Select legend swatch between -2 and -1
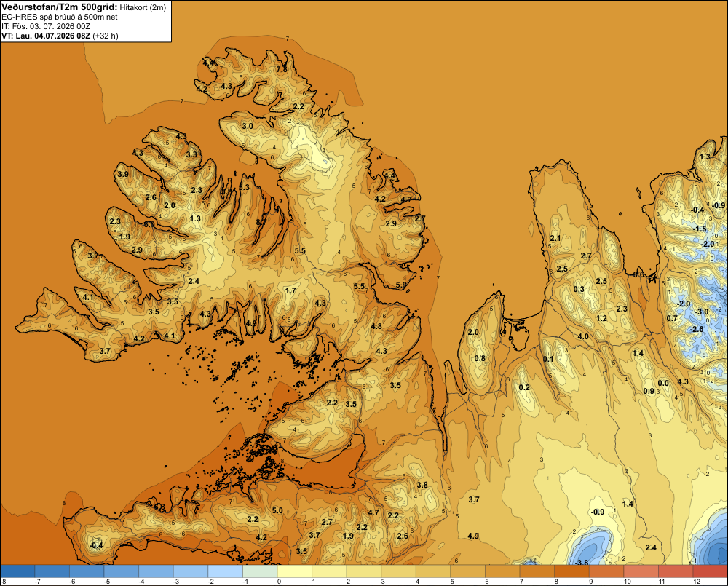Image resolution: width=728 pixels, height=586 pixels. [x=225, y=571]
